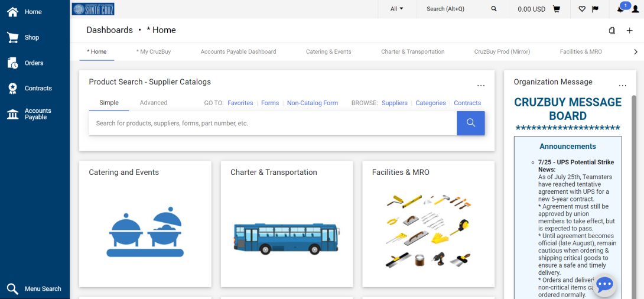Switch to Accounts Payable Dashboard tab
Image resolution: width=644 pixels, height=299 pixels.
click(238, 52)
